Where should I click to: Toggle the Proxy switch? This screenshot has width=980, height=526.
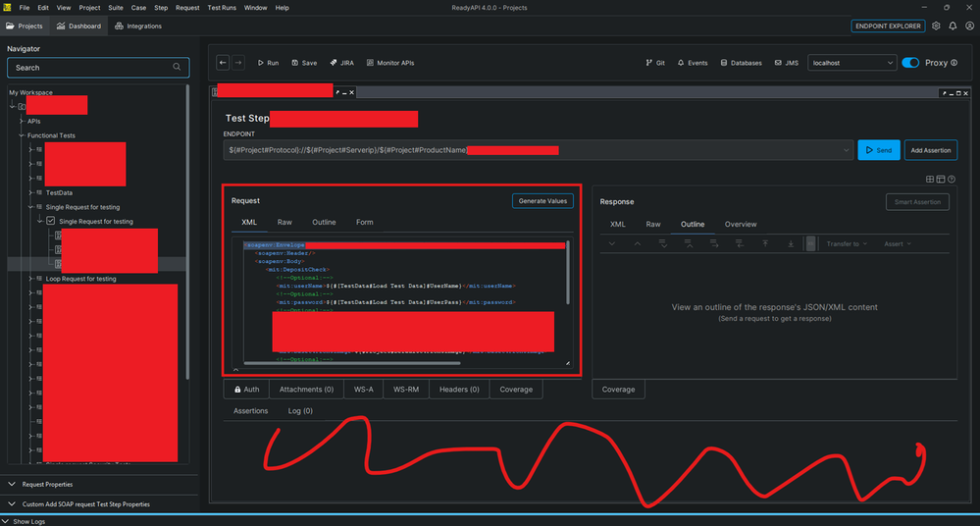(910, 63)
